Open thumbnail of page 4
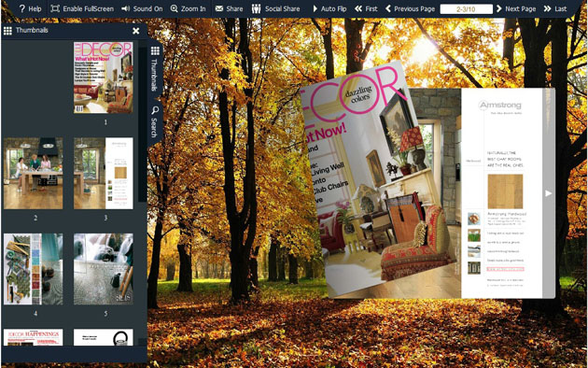The image size is (588, 368). (x=34, y=269)
